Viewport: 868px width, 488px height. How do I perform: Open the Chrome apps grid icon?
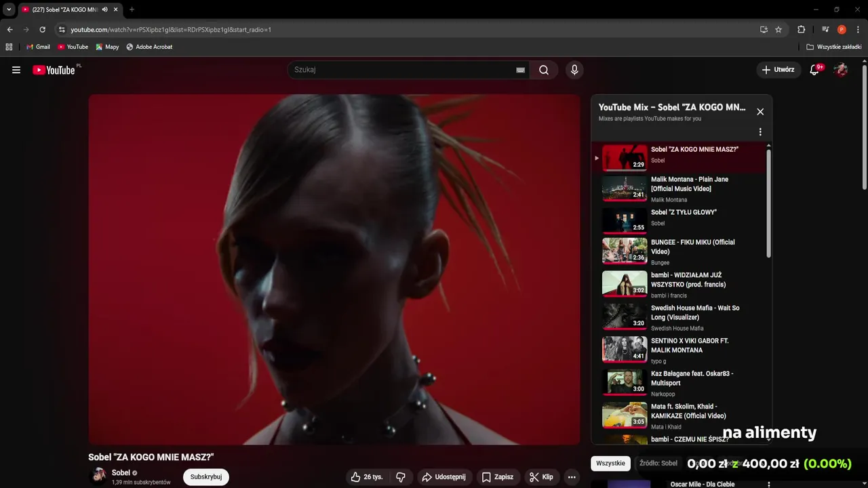tap(9, 47)
